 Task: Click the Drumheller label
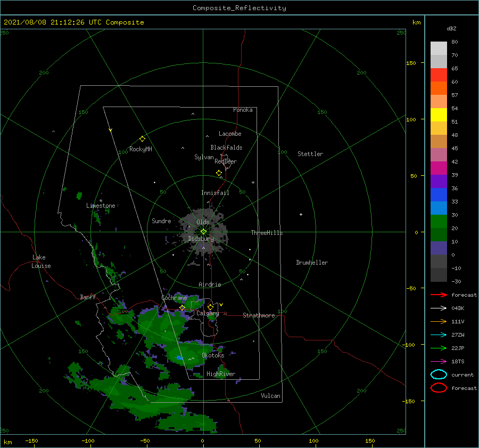[x=312, y=263]
